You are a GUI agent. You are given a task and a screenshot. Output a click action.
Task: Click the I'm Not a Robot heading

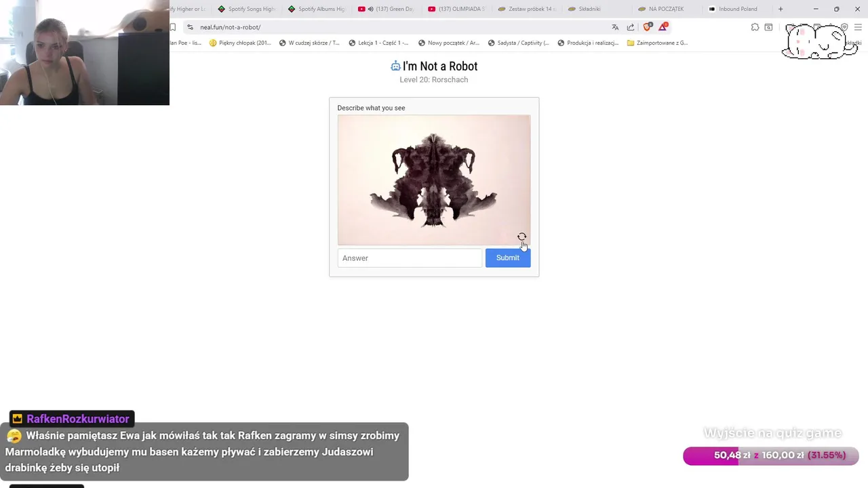click(440, 66)
